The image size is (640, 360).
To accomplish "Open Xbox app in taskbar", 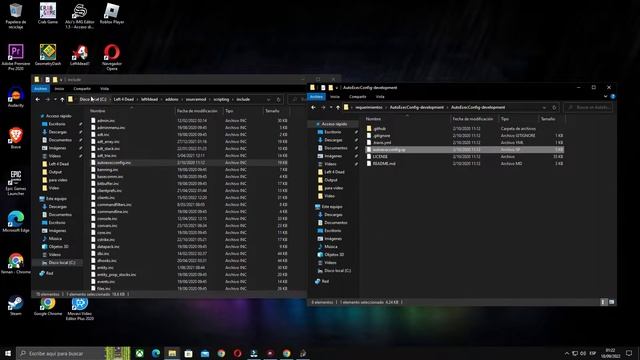I will [140, 353].
